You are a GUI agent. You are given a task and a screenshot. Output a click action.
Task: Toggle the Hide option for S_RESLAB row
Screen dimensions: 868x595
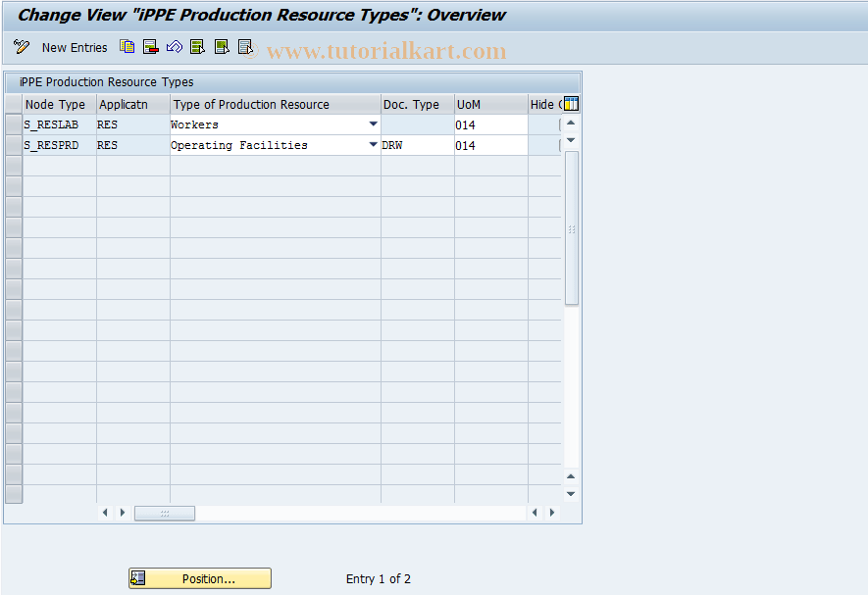click(559, 124)
